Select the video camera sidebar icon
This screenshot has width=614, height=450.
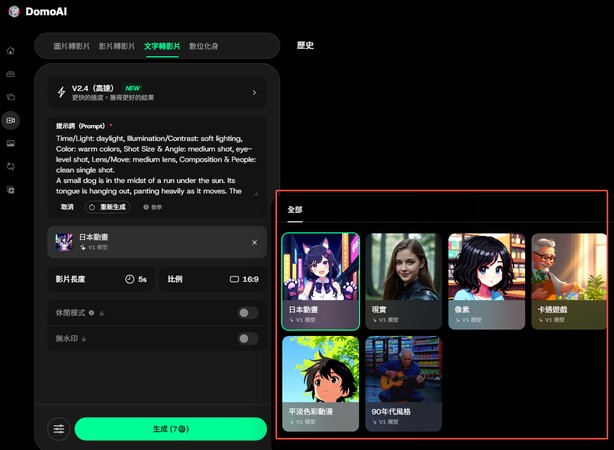11,120
